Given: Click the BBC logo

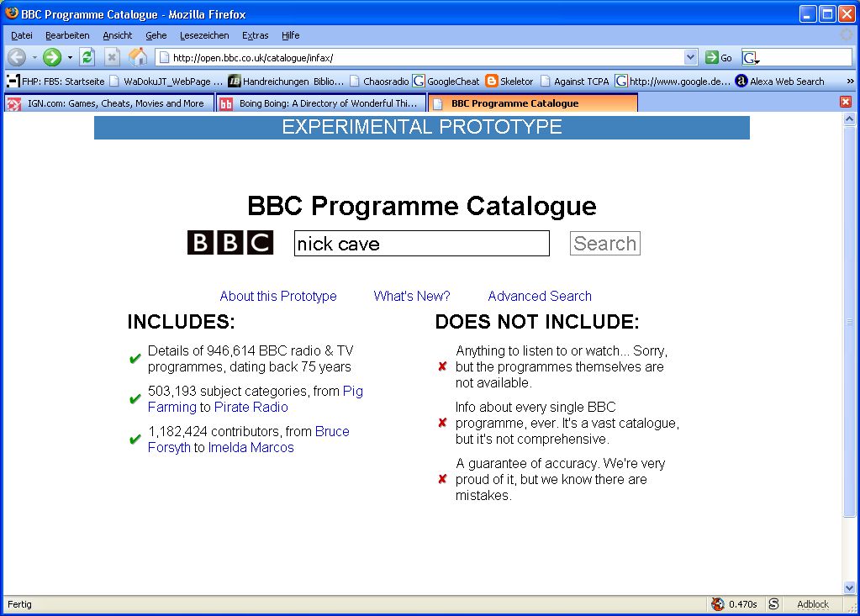Looking at the screenshot, I should pos(230,243).
